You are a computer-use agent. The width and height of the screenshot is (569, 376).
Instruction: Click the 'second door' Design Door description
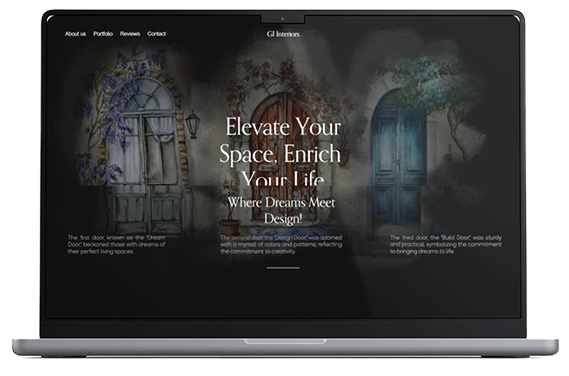(281, 245)
